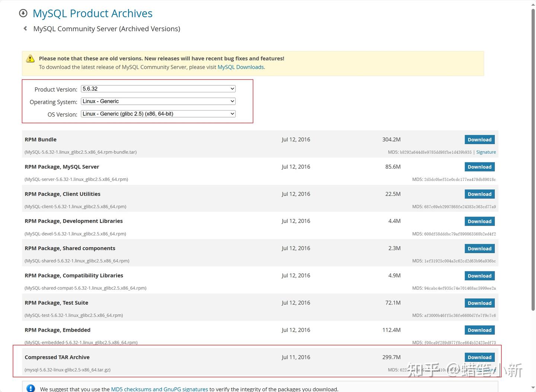Click the blue info icon near MD5 suggestion
Image resolution: width=536 pixels, height=392 pixels.
pos(31,388)
